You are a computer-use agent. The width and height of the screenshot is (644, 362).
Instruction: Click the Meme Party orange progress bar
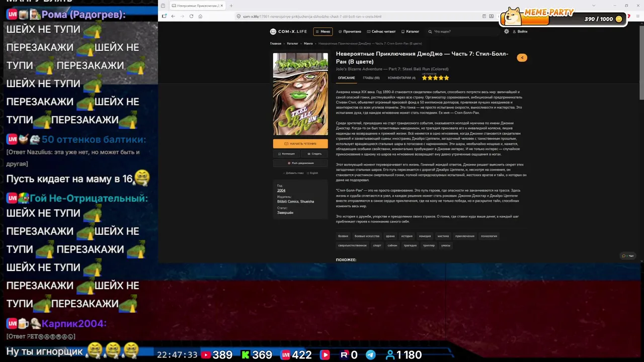point(524,20)
